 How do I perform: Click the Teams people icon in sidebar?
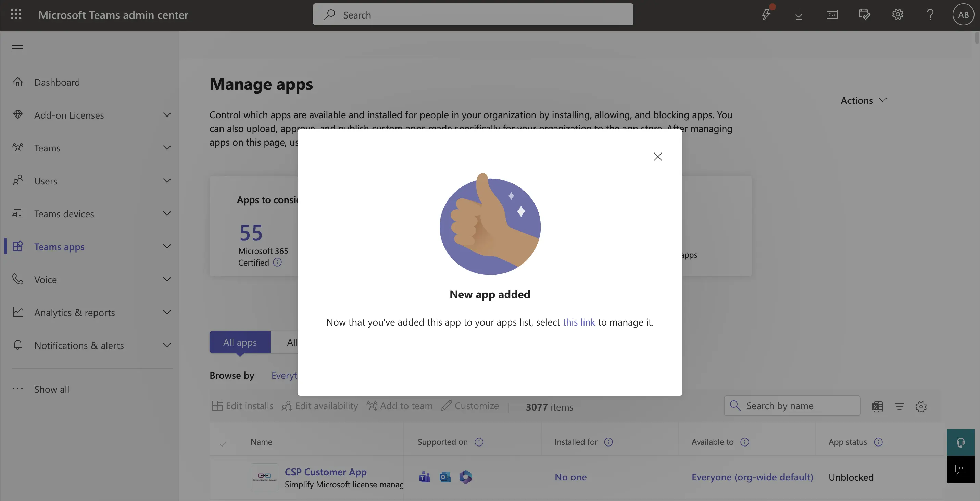pyautogui.click(x=18, y=147)
